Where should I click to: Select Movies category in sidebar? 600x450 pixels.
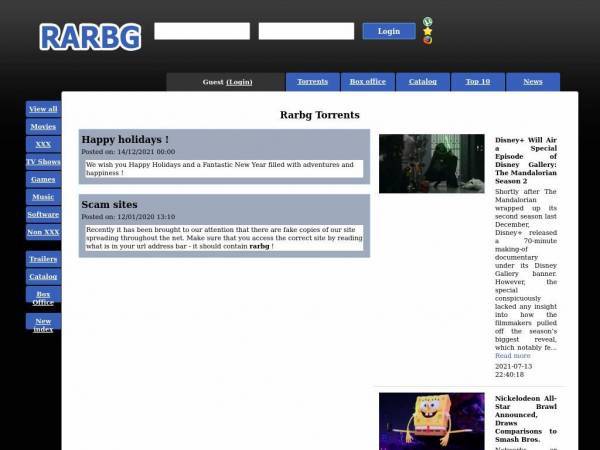click(x=43, y=127)
